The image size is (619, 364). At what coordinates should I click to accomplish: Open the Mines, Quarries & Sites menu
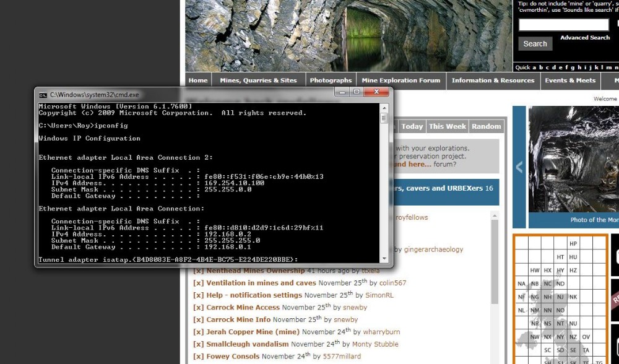click(258, 80)
